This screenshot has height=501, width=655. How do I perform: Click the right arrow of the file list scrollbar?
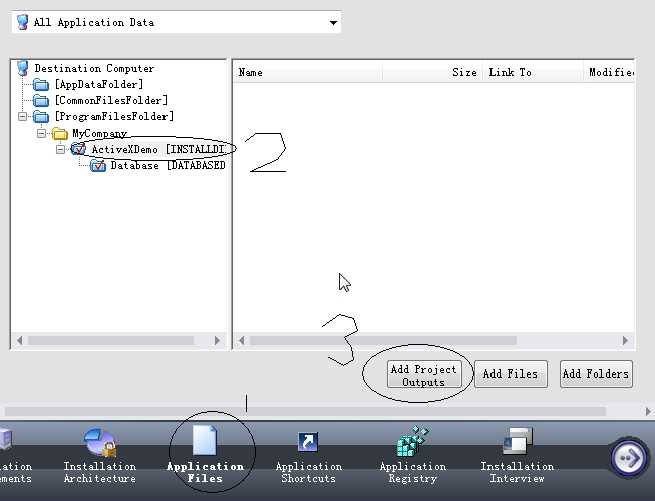pos(625,341)
